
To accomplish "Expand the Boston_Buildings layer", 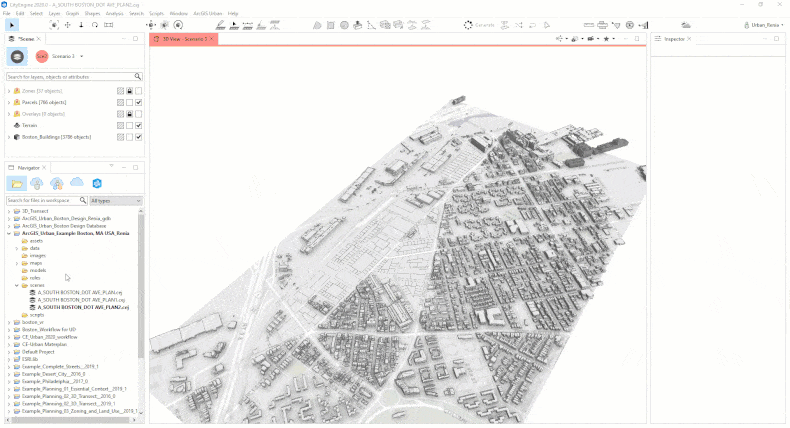I will [x=9, y=137].
